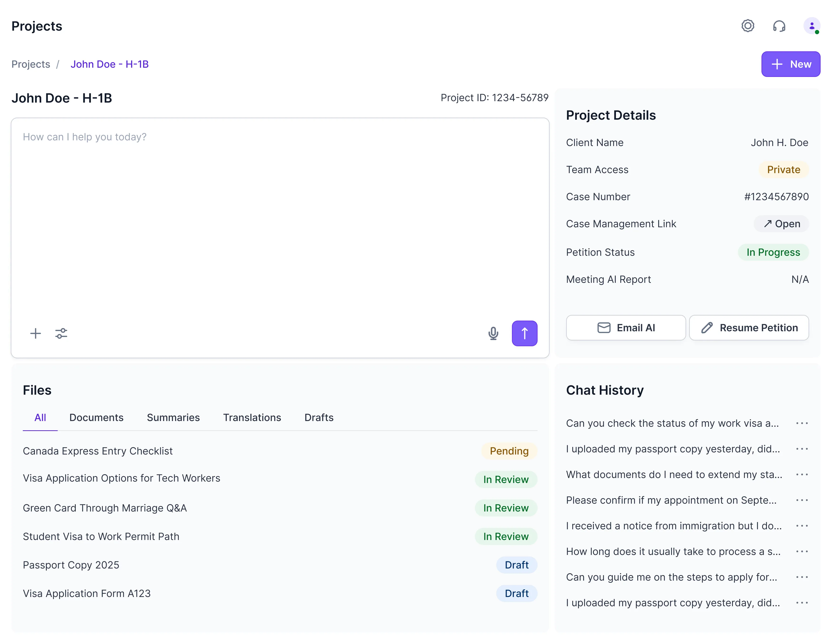Open options for the immigration notice chat message
This screenshot has width=832, height=644.
point(802,526)
